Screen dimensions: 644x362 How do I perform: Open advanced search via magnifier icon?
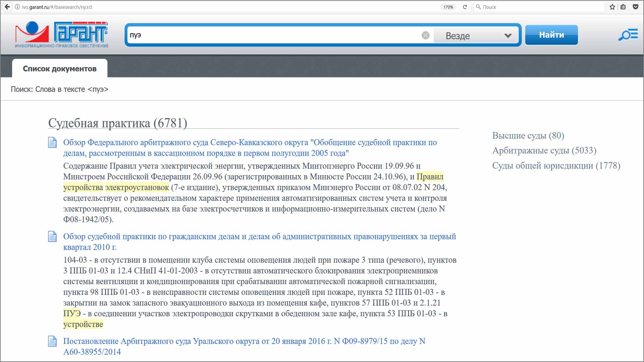tap(627, 35)
